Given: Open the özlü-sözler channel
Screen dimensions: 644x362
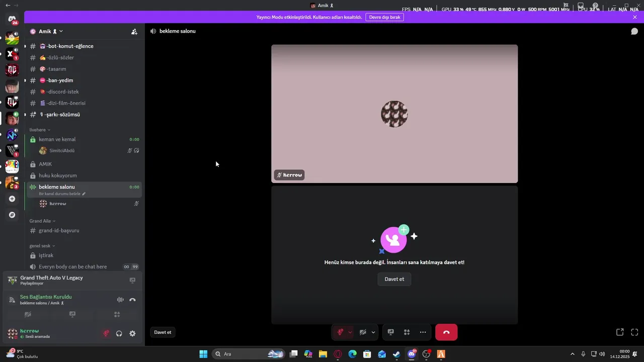Looking at the screenshot, I should (x=84, y=57).
